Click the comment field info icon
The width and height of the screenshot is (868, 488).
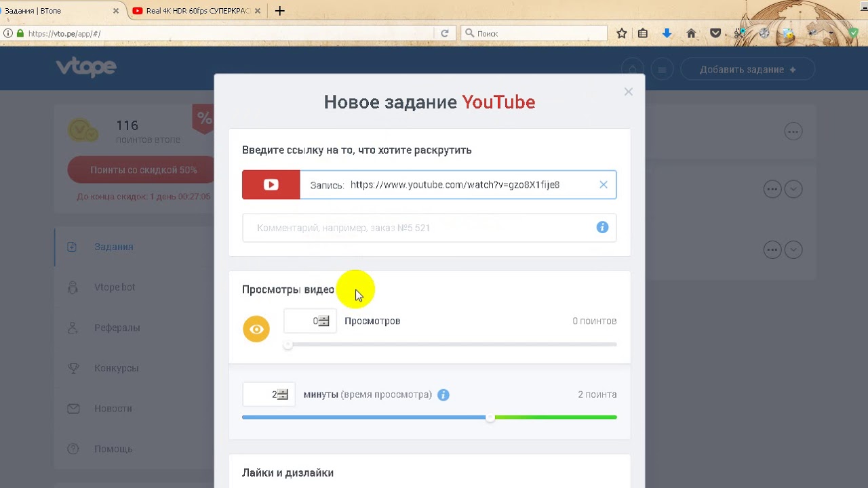pyautogui.click(x=602, y=227)
